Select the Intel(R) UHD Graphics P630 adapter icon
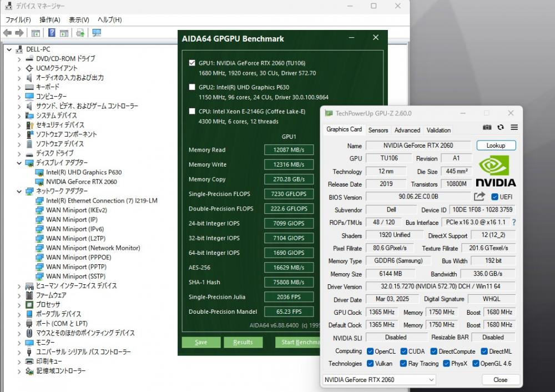555x392 pixels. pos(39,173)
